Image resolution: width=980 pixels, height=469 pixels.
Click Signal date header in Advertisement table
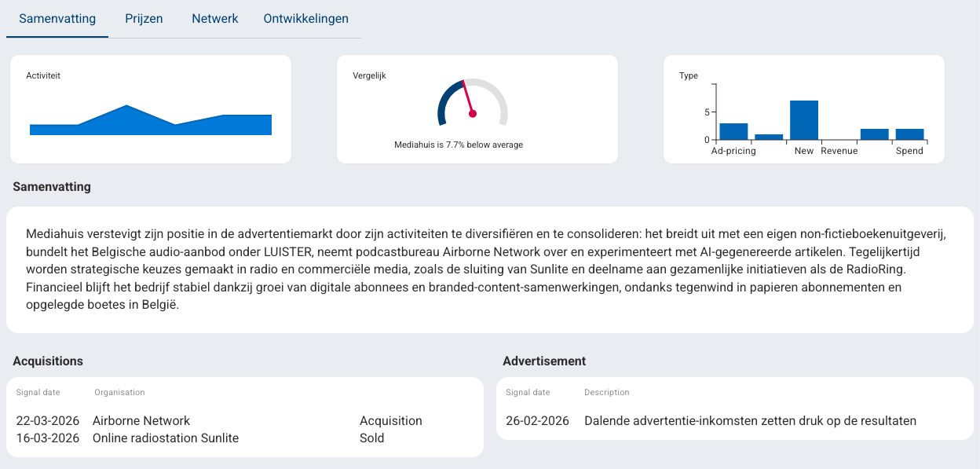point(528,392)
